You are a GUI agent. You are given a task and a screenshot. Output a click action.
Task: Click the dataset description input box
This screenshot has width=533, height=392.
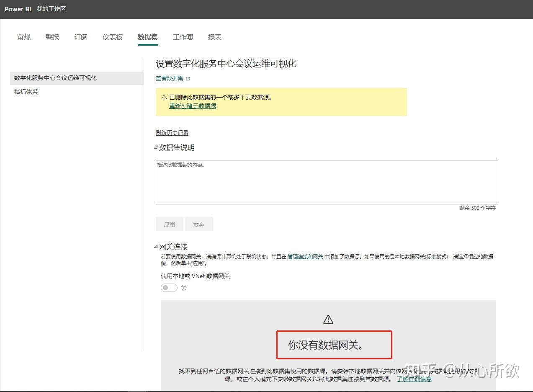pos(327,182)
